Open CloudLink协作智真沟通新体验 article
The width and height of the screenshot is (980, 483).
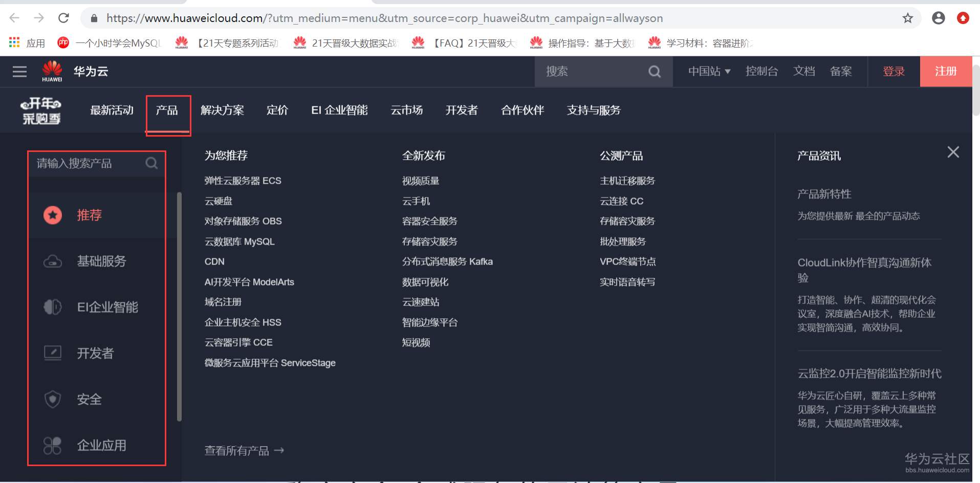coord(864,270)
